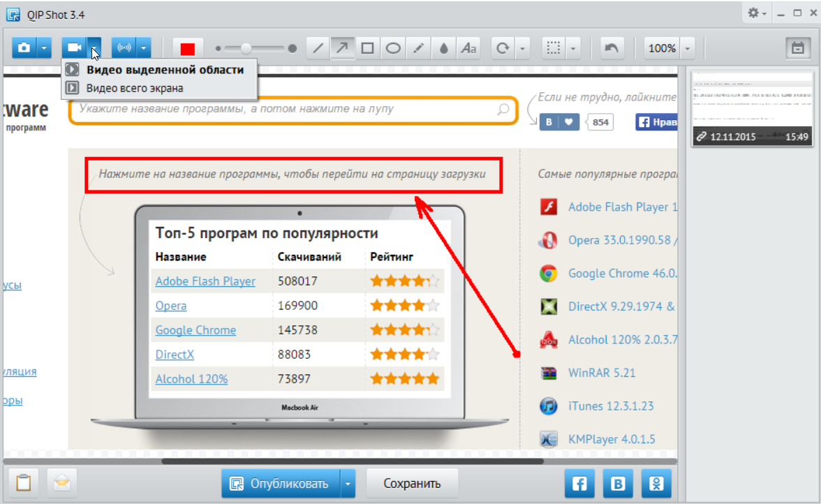Select the Ellipse shape tool
This screenshot has width=821, height=504.
[392, 48]
